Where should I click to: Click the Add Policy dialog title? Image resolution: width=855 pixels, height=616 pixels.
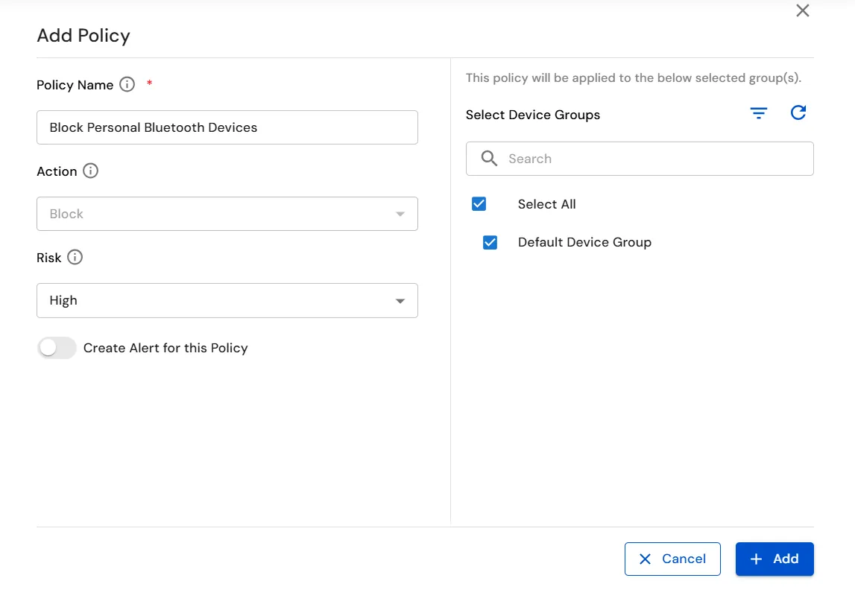click(83, 36)
